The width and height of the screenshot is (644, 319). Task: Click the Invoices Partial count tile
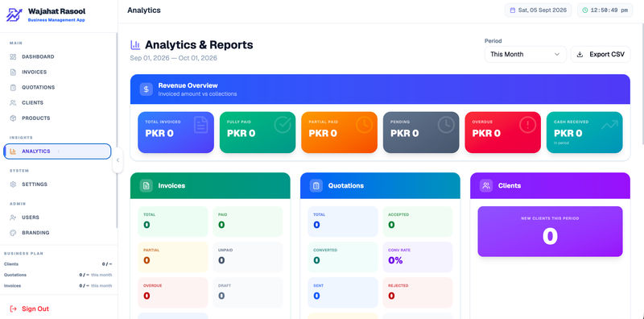click(x=173, y=257)
